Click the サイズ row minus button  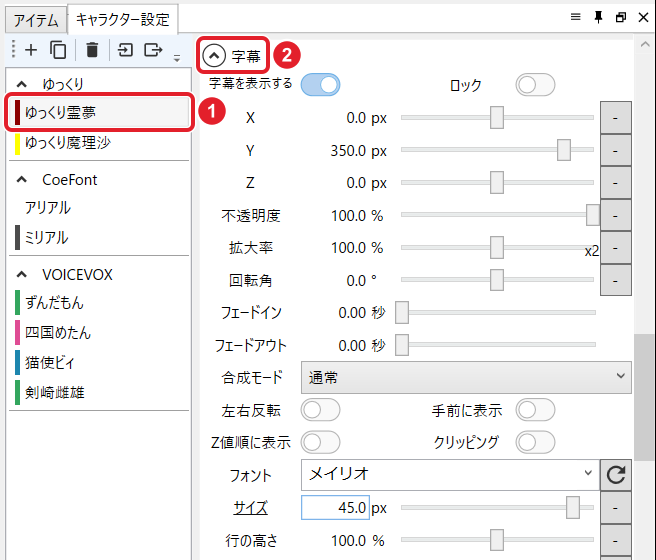616,508
